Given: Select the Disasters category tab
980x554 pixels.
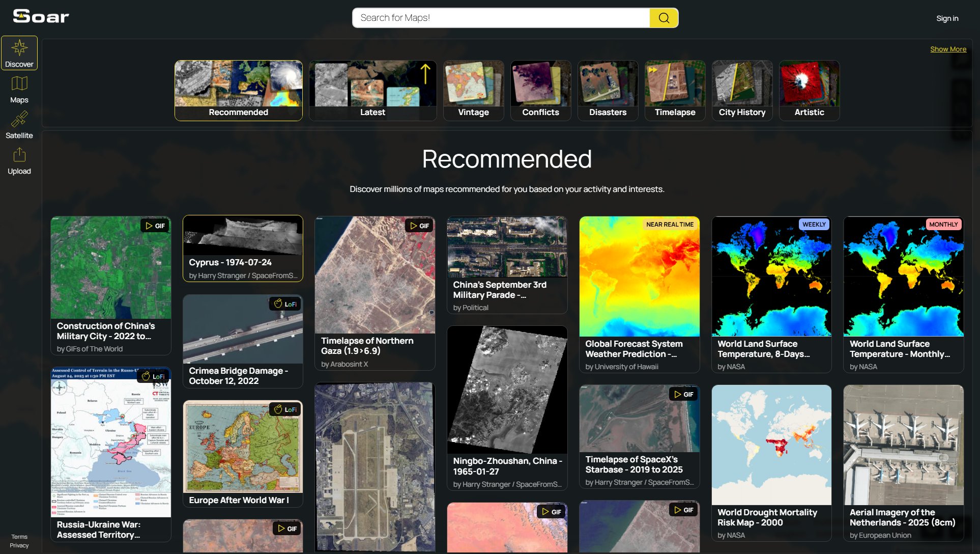Looking at the screenshot, I should point(608,91).
